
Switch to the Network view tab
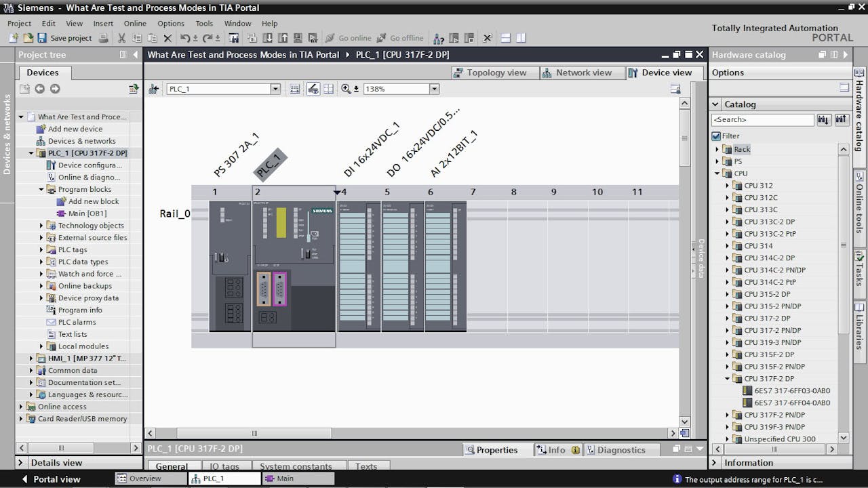tap(576, 73)
